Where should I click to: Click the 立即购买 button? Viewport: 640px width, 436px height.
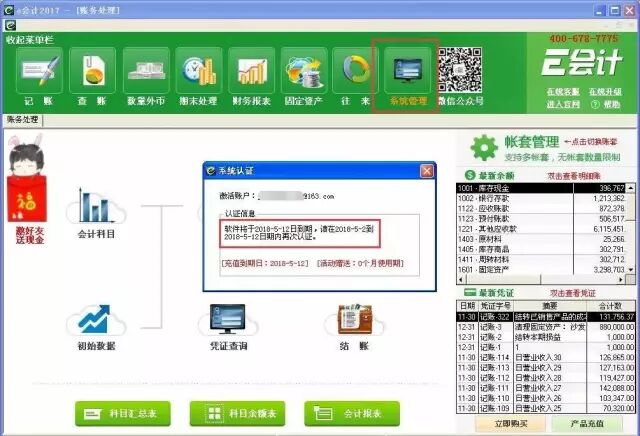point(511,424)
